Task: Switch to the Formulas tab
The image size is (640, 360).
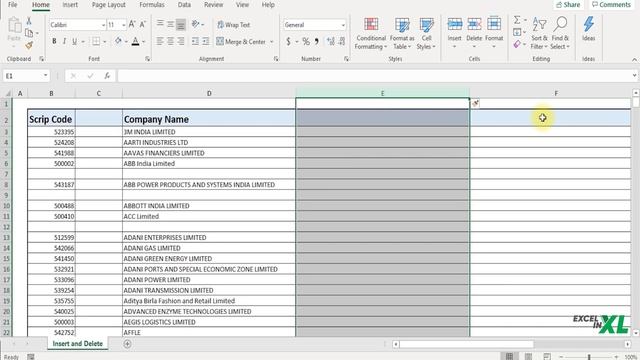Action: [152, 5]
